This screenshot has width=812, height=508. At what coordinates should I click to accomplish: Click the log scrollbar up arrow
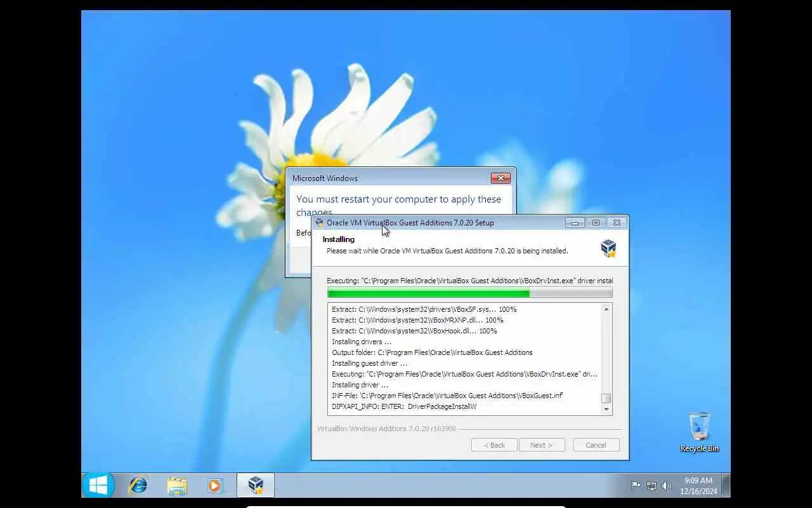point(606,309)
